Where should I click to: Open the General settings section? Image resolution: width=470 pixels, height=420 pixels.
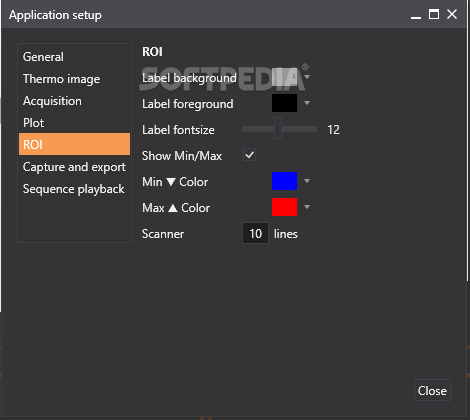click(x=74, y=57)
